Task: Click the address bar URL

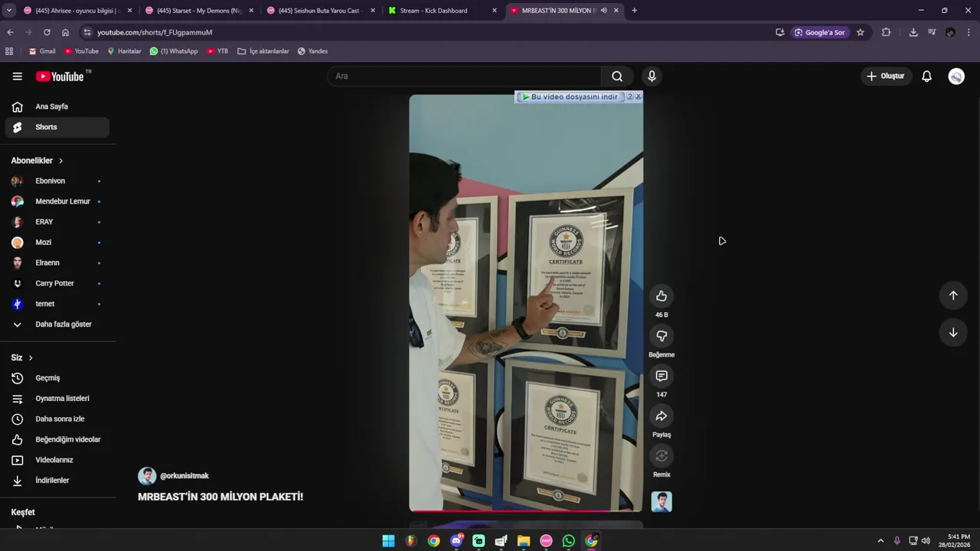Action: pos(155,32)
